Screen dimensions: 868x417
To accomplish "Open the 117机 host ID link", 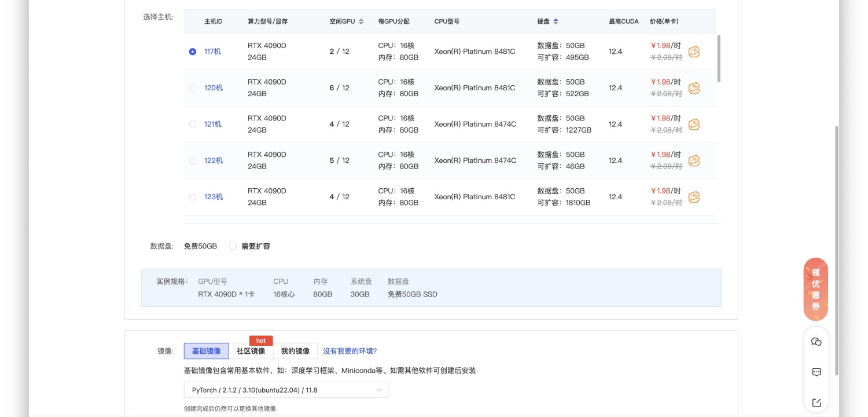I will click(x=212, y=52).
